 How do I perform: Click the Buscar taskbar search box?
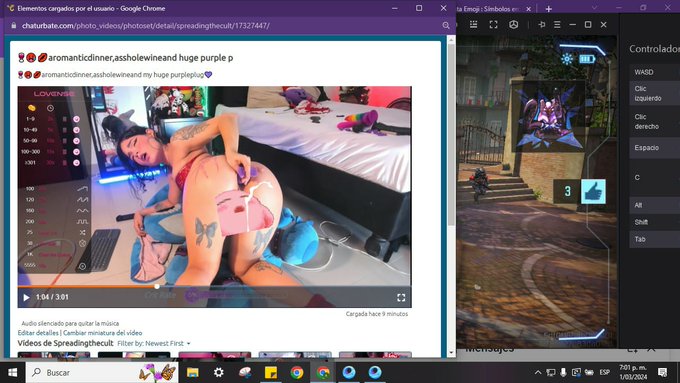coord(102,372)
